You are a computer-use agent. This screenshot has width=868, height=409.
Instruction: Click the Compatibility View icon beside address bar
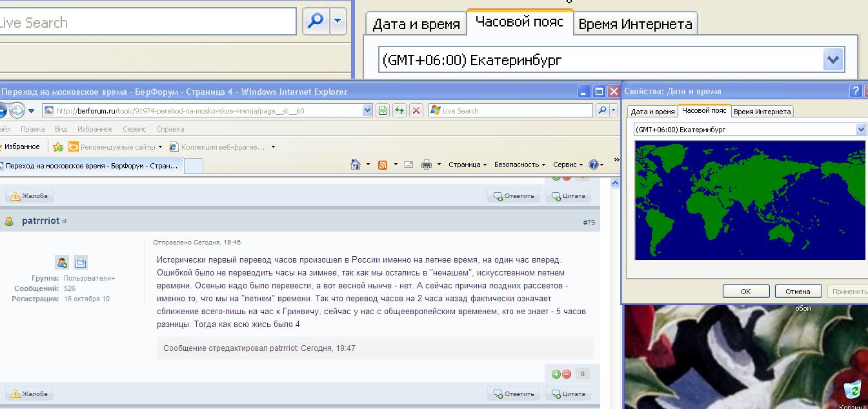click(383, 110)
